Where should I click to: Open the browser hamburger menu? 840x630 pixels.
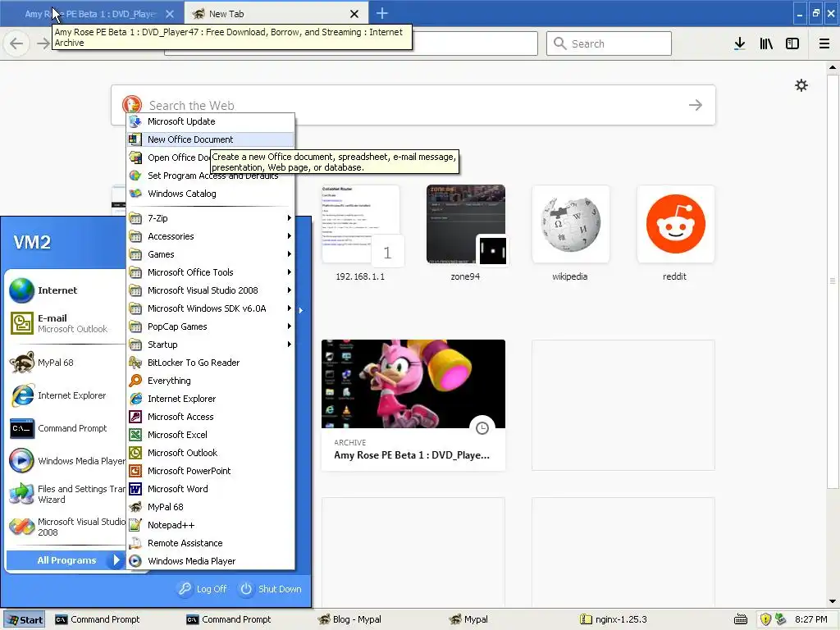coord(824,43)
